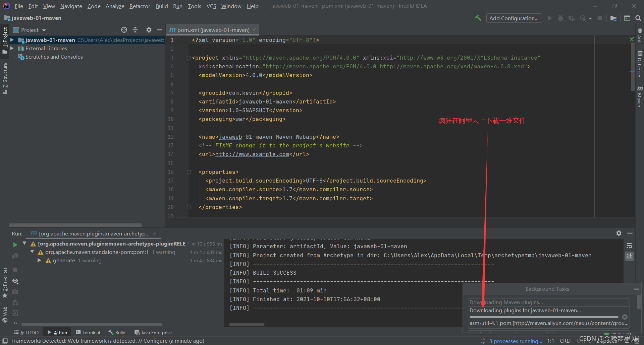The height and width of the screenshot is (345, 644).
Task: Click Search Everywhere magnifier icon
Action: (638, 18)
